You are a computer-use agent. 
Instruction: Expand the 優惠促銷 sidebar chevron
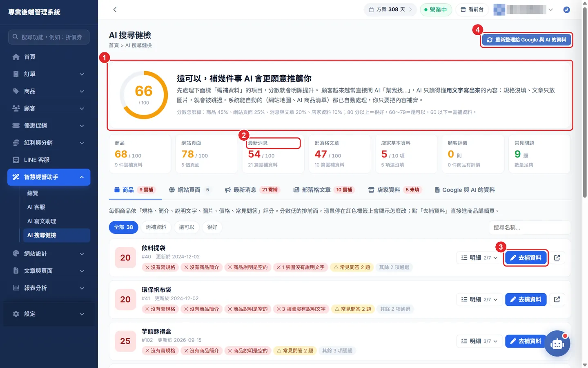(x=82, y=126)
